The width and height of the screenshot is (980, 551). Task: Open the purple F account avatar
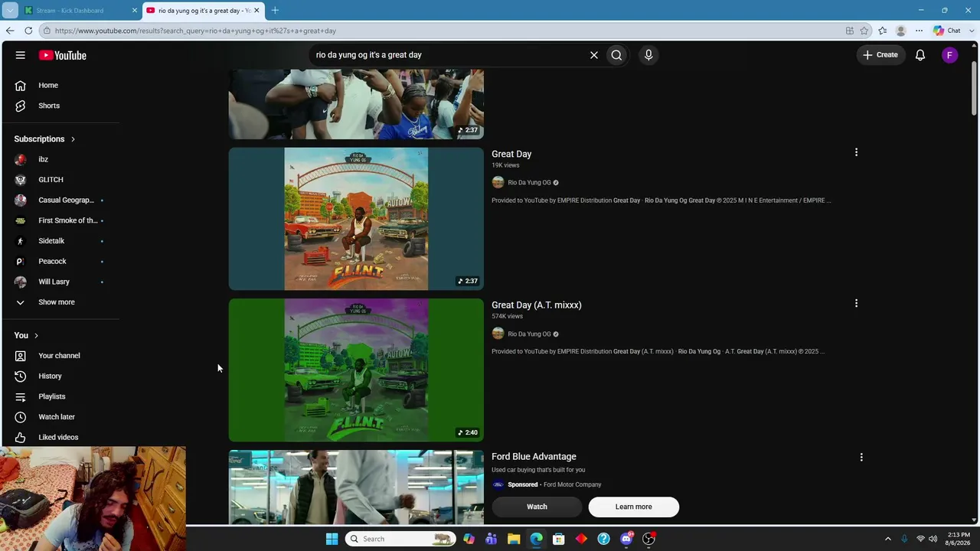click(949, 55)
